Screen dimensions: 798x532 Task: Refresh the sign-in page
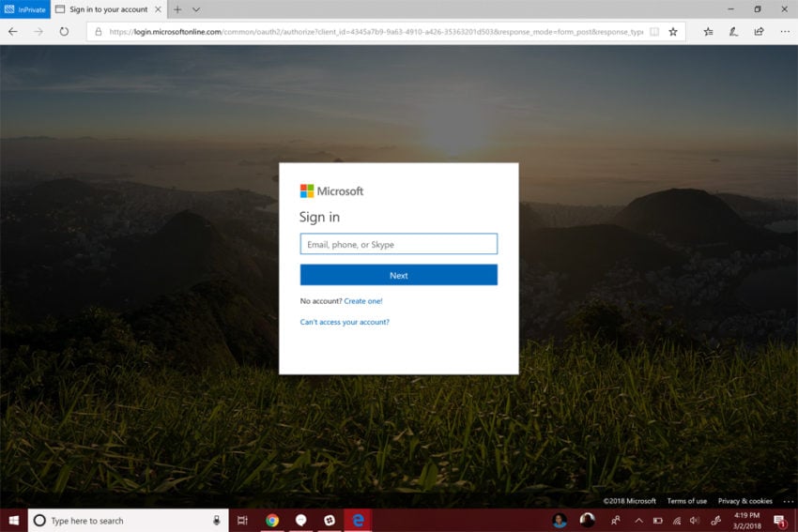coord(64,32)
